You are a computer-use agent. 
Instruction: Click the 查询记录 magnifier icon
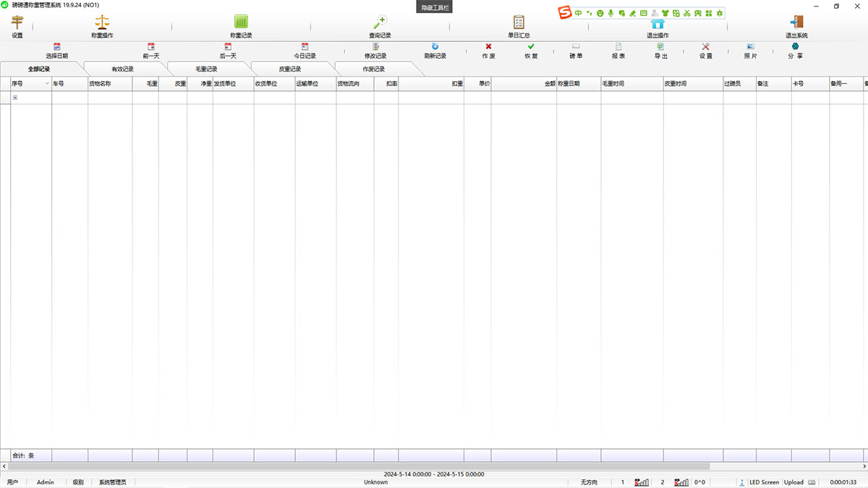point(380,22)
